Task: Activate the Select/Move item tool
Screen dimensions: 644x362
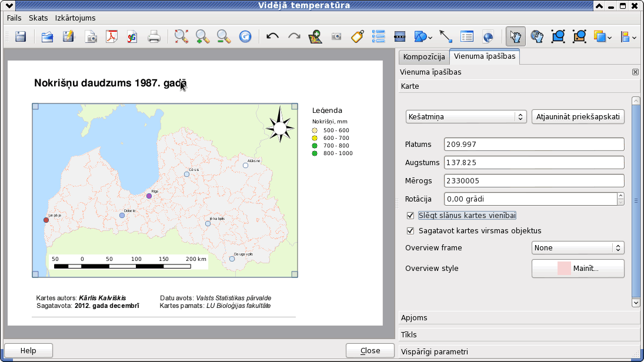Action: (515, 36)
